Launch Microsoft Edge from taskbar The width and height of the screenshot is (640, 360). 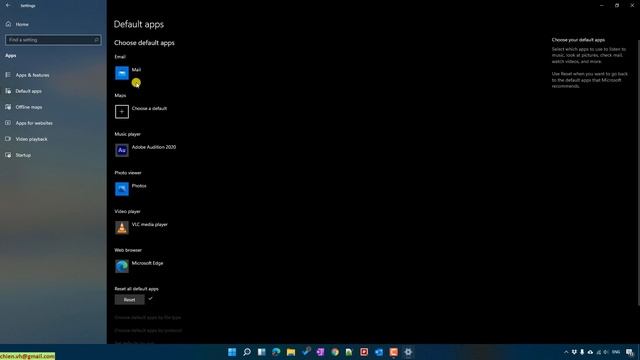click(x=276, y=352)
